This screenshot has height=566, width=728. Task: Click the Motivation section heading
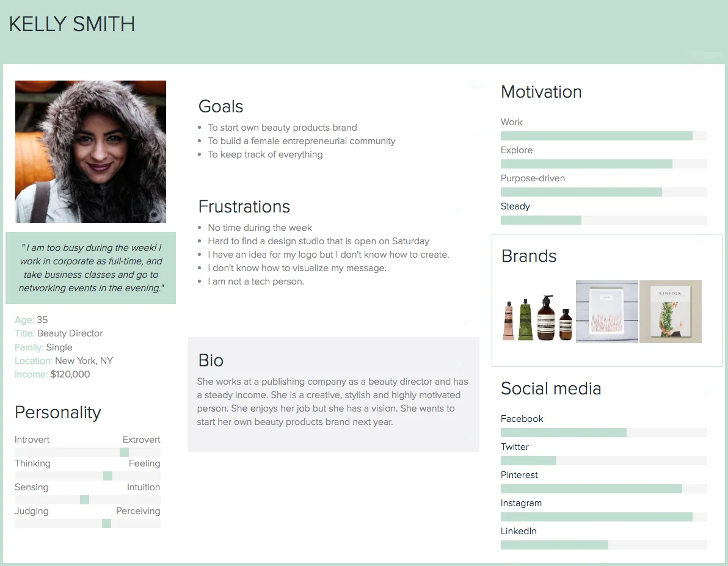tap(541, 92)
